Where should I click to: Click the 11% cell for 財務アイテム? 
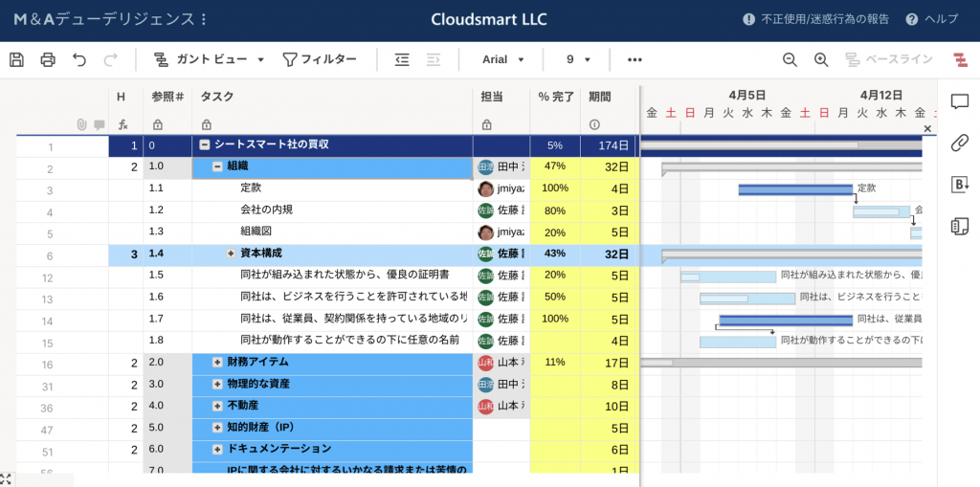pos(556,362)
